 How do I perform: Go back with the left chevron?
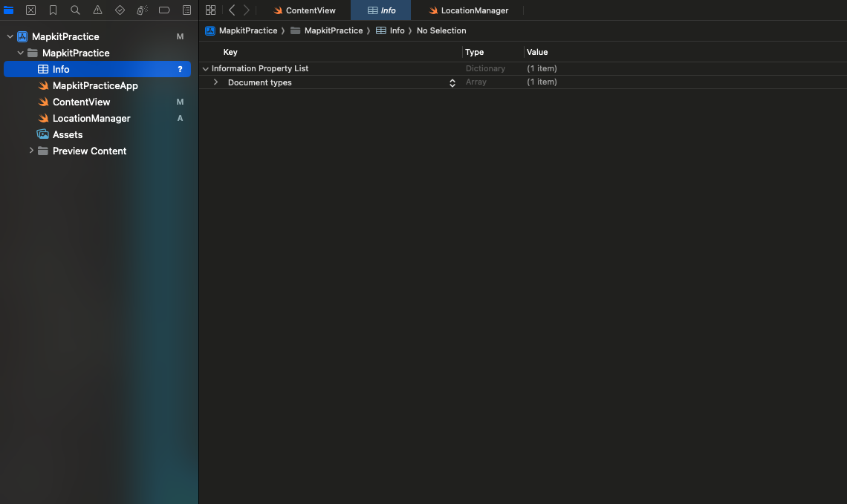pyautogui.click(x=232, y=10)
